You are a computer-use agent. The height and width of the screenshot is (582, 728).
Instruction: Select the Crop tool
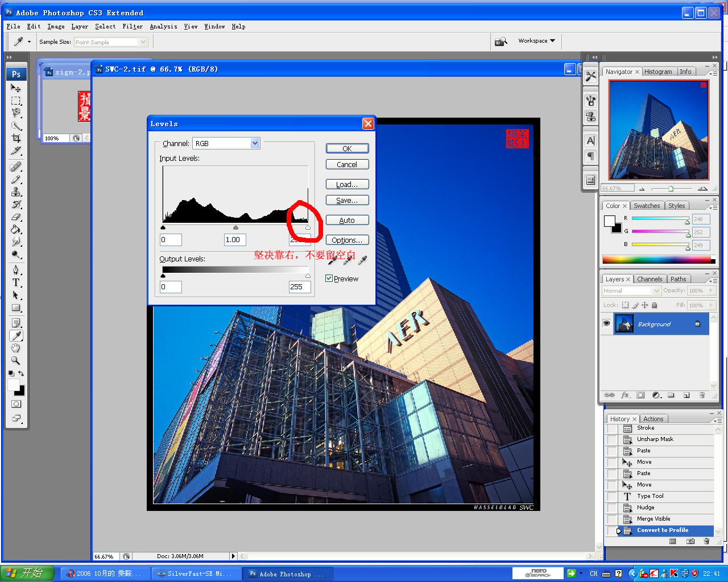(16, 138)
